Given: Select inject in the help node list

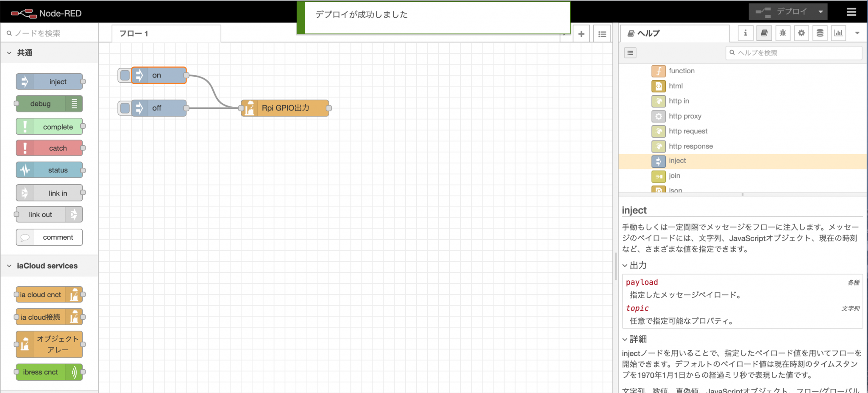Looking at the screenshot, I should coord(677,161).
